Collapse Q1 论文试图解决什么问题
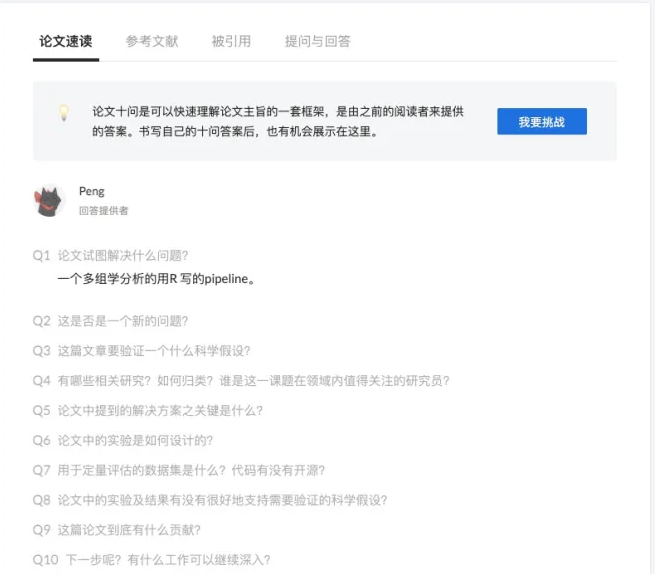The height and width of the screenshot is (574, 655). [x=122, y=256]
